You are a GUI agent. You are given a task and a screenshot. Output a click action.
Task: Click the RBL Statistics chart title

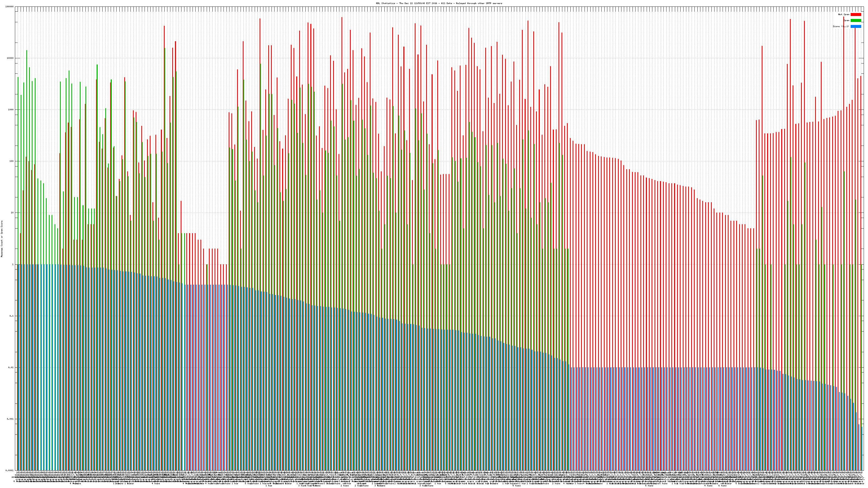(x=439, y=3)
